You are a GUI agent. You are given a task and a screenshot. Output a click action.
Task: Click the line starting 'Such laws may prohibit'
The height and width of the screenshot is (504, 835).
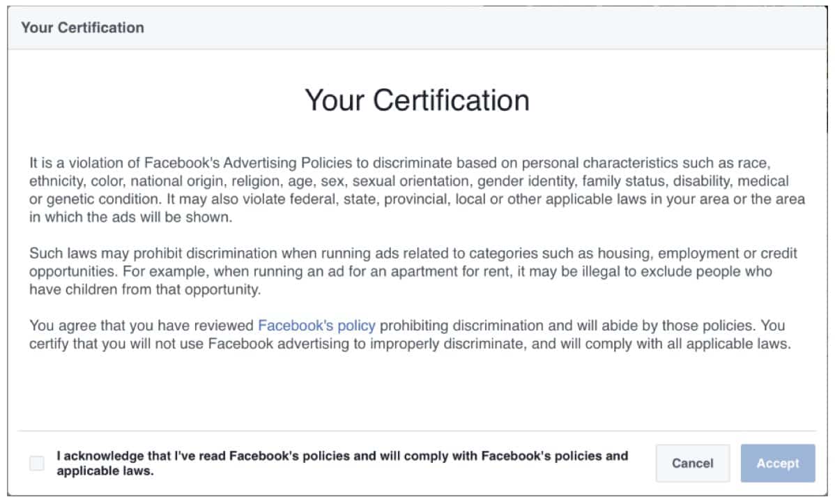point(411,253)
